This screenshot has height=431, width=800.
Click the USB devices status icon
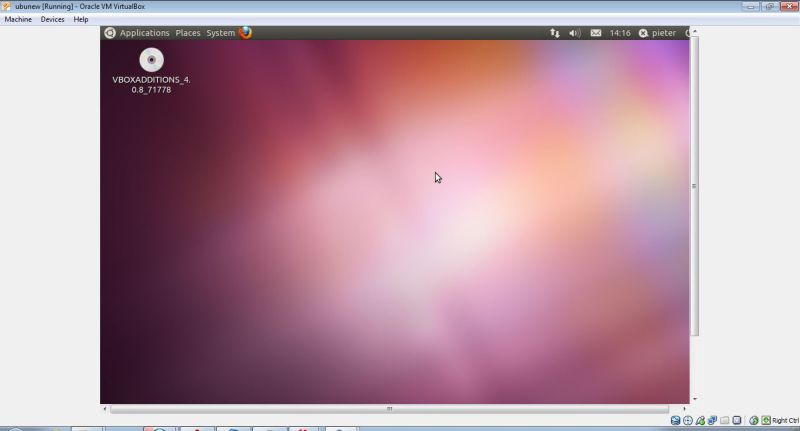coord(701,420)
